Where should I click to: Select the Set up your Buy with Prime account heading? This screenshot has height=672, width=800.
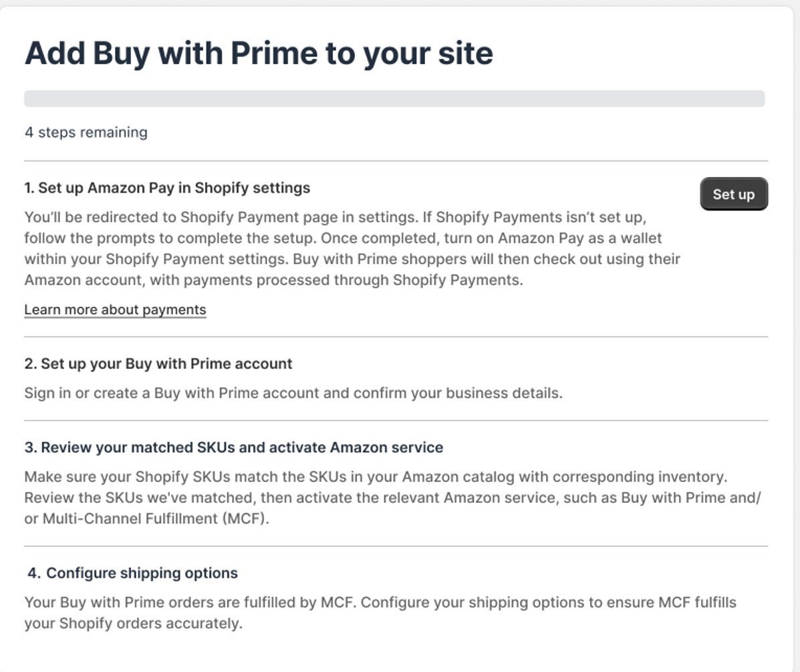(x=158, y=364)
